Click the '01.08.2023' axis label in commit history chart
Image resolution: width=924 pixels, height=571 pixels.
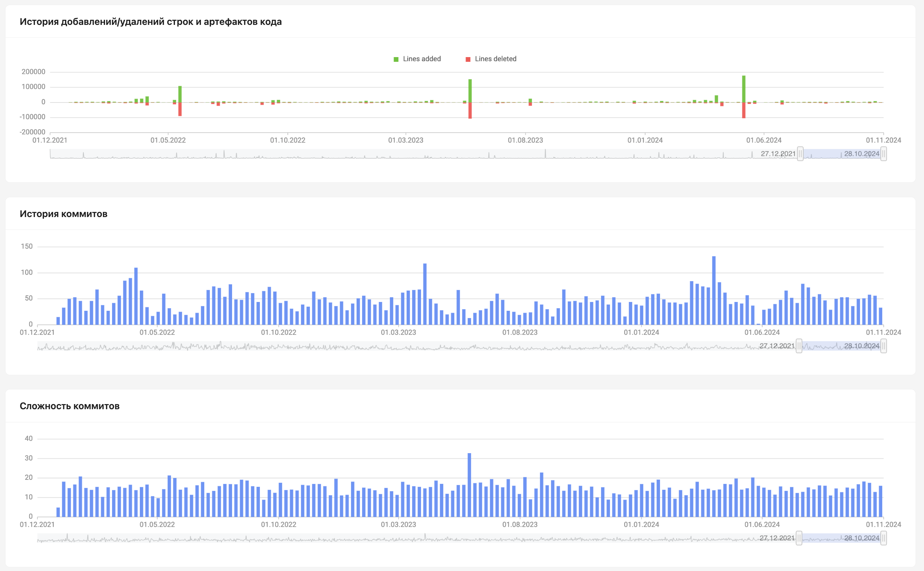pos(520,333)
